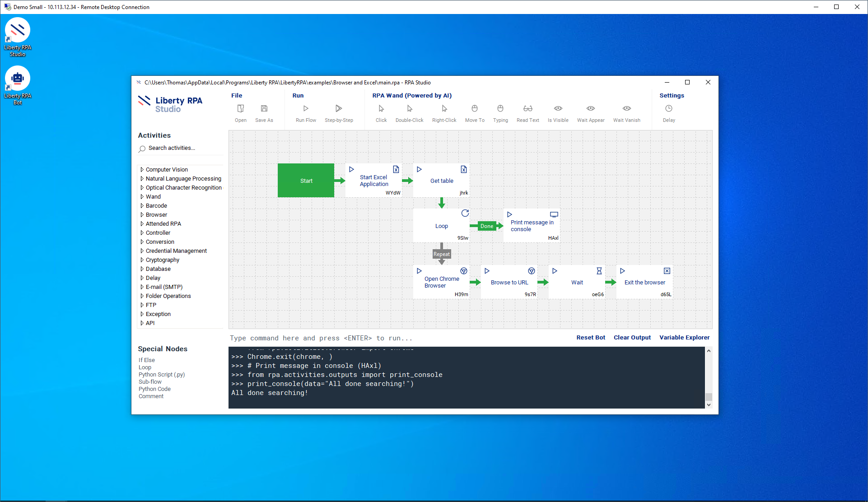Open the Variable Explorer
The image size is (868, 502).
pyautogui.click(x=684, y=338)
